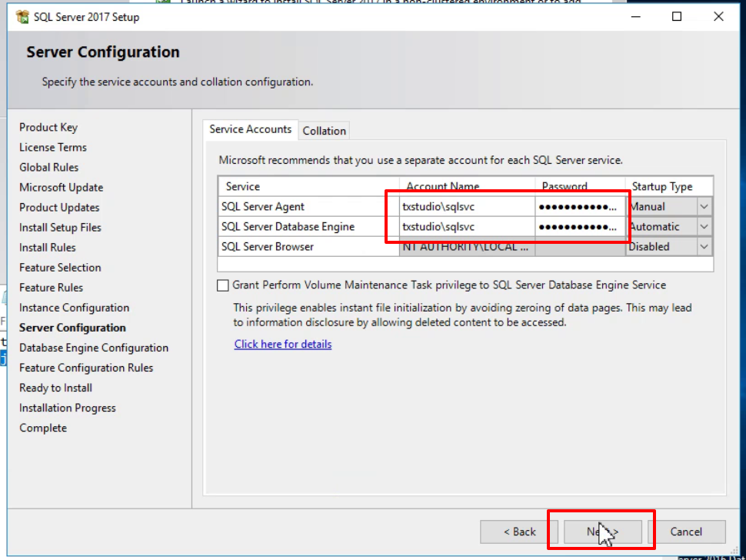The image size is (746, 560).
Task: Click SQL Server Agent password field
Action: coord(580,206)
